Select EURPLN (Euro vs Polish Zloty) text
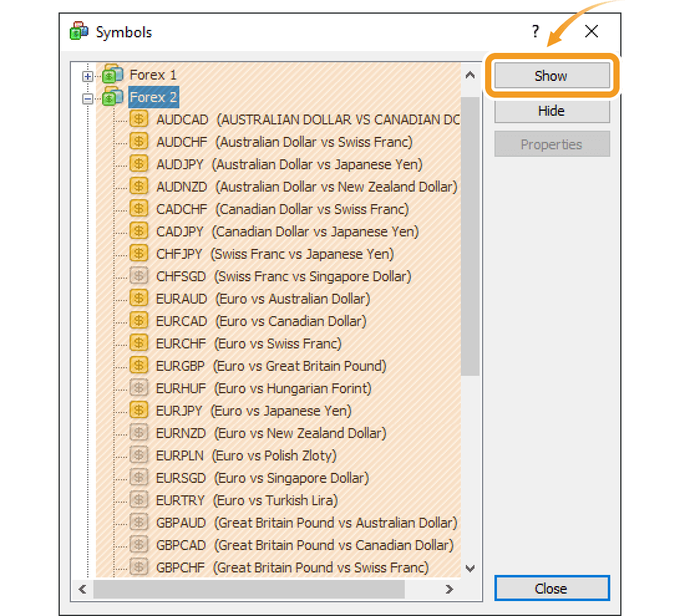This screenshot has width=685, height=616. coord(247,455)
